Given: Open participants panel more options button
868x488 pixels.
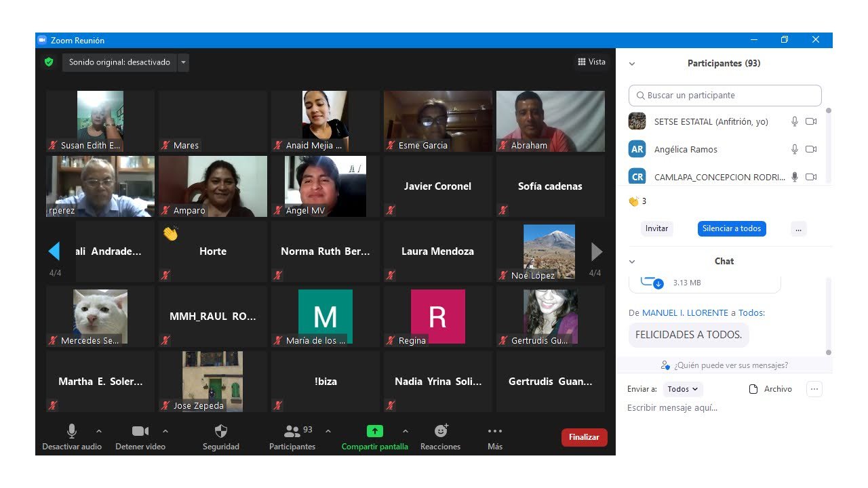Looking at the screenshot, I should click(798, 228).
